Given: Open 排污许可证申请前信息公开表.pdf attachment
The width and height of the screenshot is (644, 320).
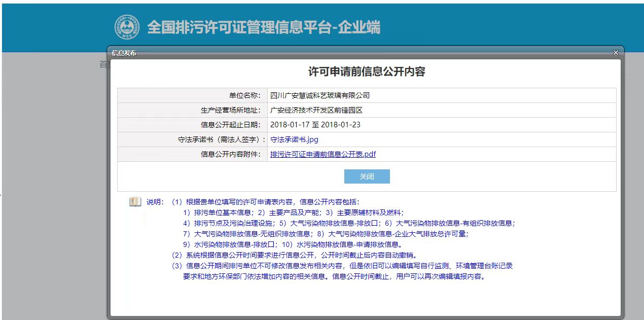Looking at the screenshot, I should point(323,154).
